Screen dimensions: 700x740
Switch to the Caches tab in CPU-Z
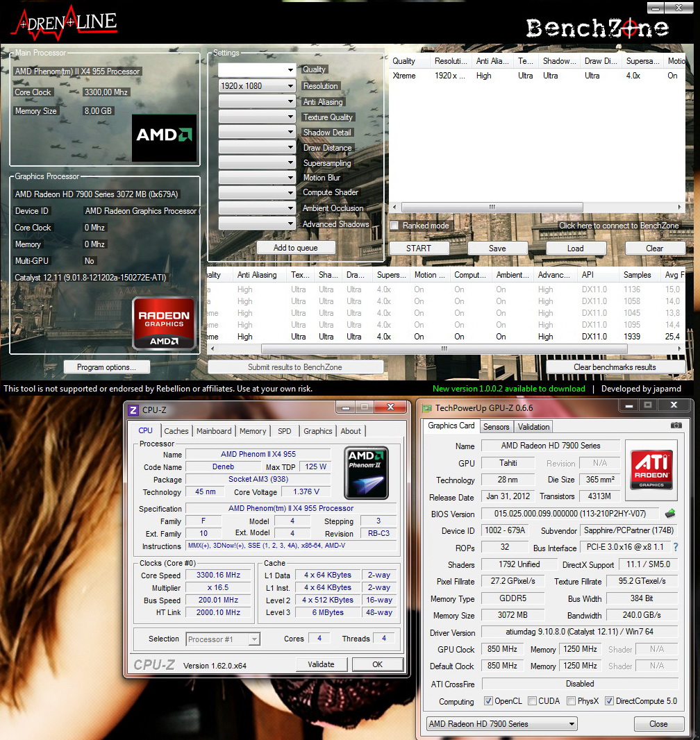coord(176,431)
